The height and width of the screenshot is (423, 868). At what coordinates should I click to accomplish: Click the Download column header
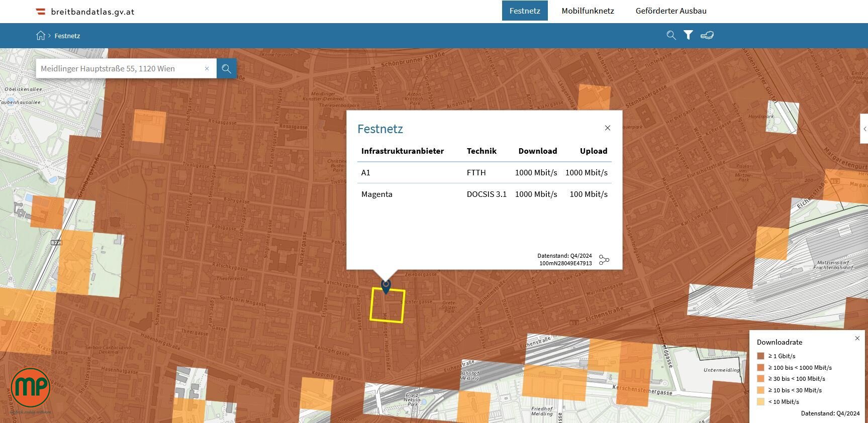(x=538, y=151)
